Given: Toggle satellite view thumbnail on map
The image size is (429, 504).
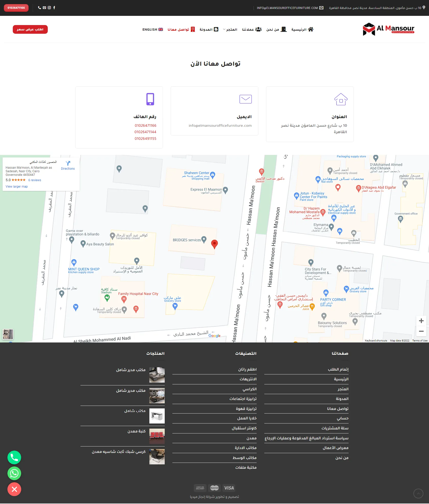Looking at the screenshot, I should tap(8, 334).
